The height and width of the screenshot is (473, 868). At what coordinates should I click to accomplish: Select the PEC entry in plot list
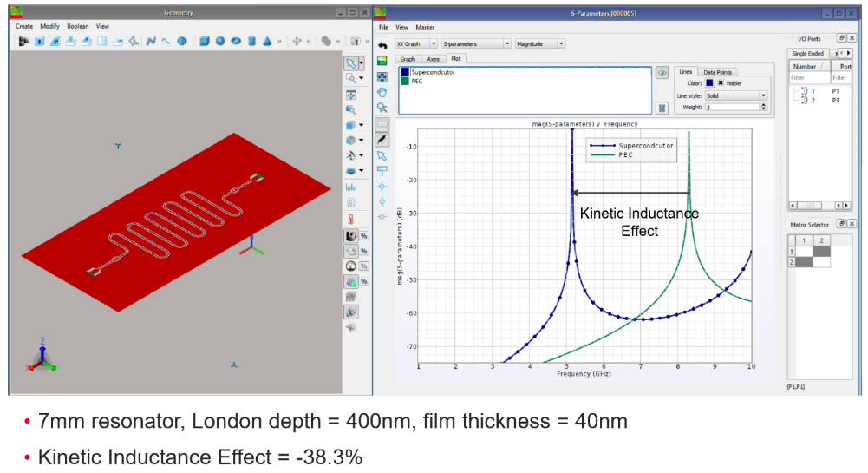pyautogui.click(x=417, y=81)
